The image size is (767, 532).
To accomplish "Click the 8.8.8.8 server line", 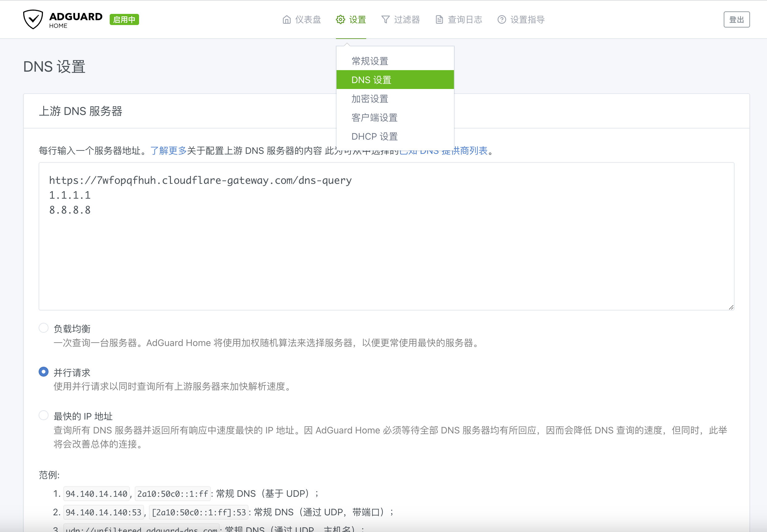I will (x=70, y=210).
